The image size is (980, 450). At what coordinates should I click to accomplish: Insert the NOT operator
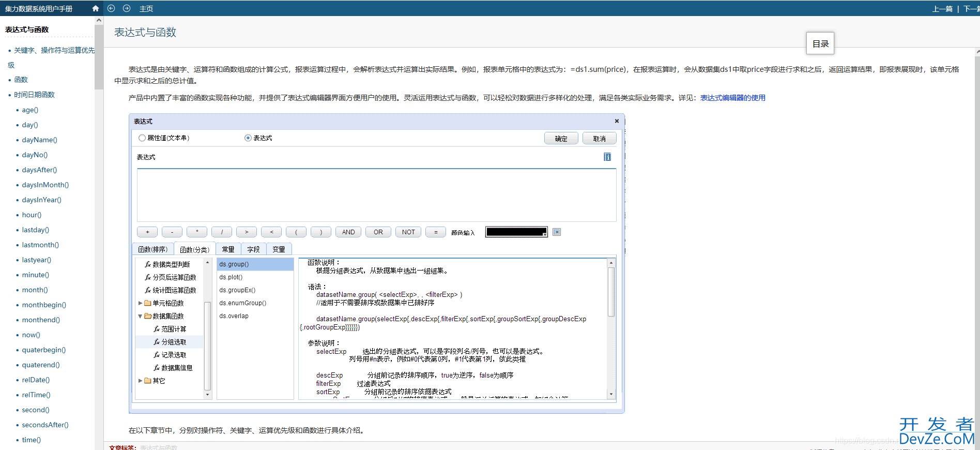[x=408, y=232]
